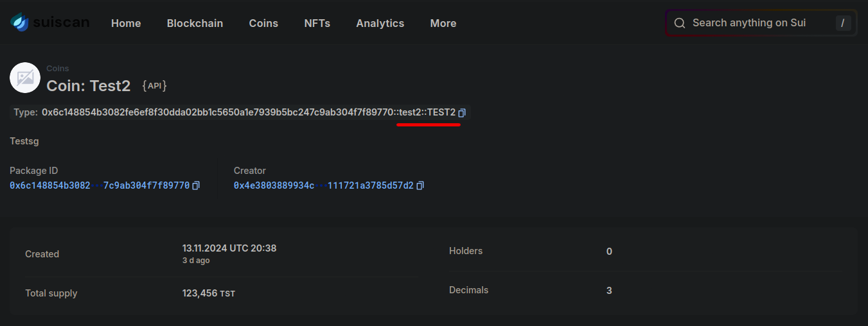Go to the Home page
The width and height of the screenshot is (868, 326).
(x=126, y=23)
